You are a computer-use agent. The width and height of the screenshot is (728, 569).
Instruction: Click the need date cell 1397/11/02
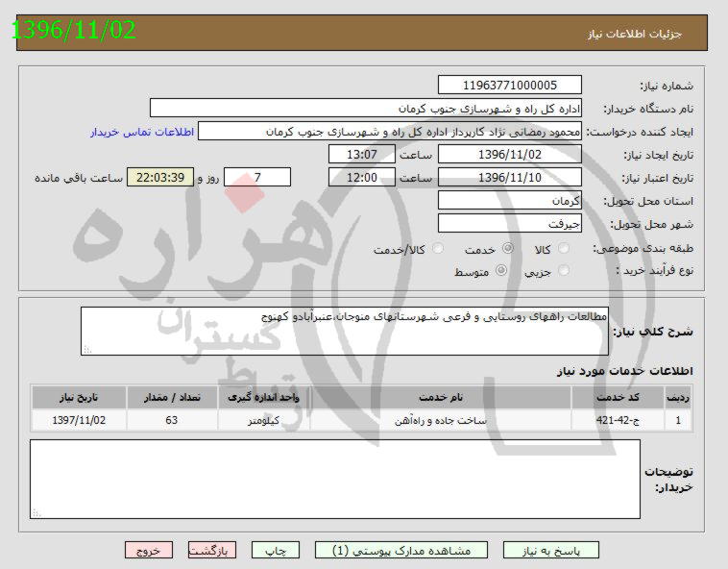pos(79,420)
